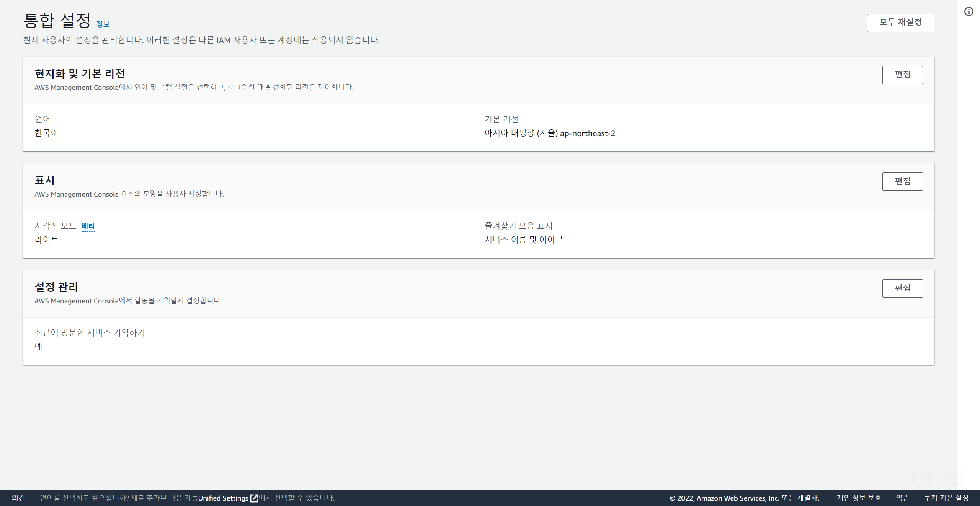Open 의견 in the footer bar
Viewport: 980px width, 506px height.
click(18, 498)
